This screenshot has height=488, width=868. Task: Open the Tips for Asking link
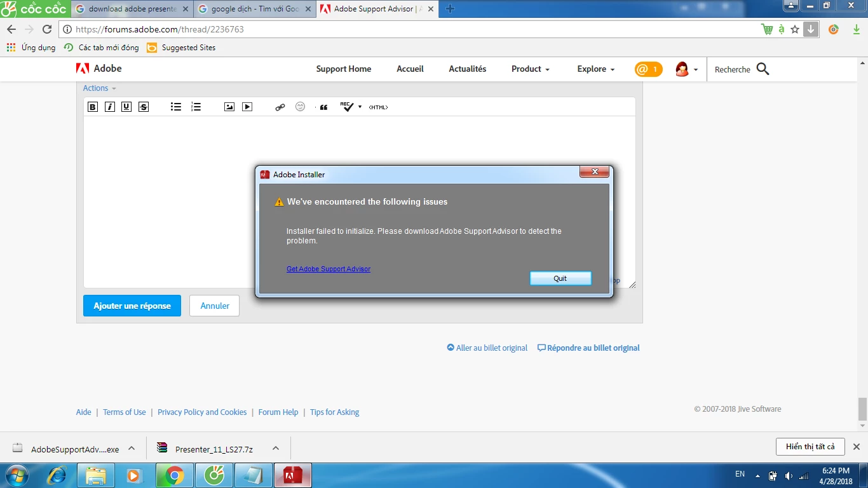pyautogui.click(x=335, y=412)
